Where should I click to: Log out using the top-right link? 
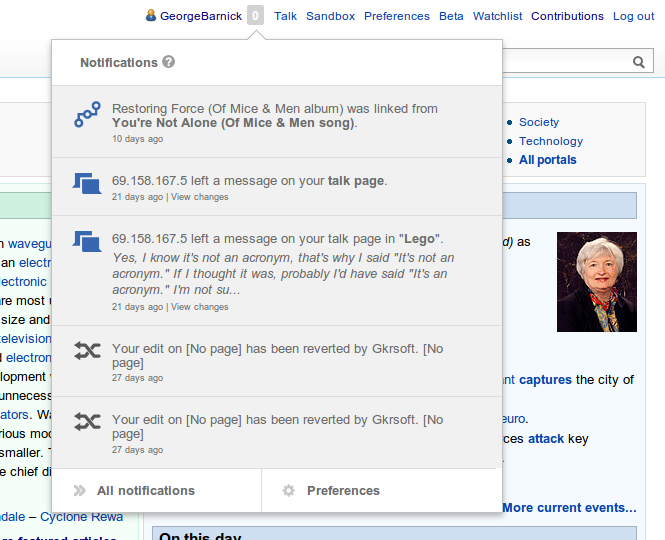(634, 16)
